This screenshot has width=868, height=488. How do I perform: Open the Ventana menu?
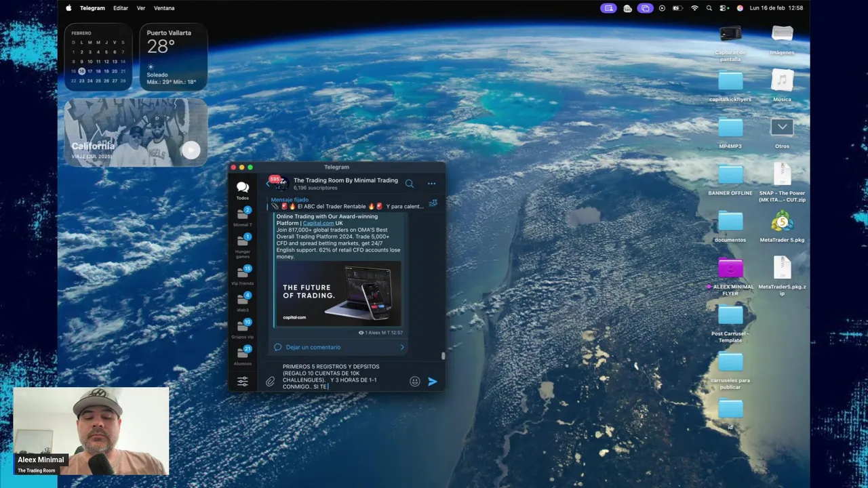click(x=164, y=8)
